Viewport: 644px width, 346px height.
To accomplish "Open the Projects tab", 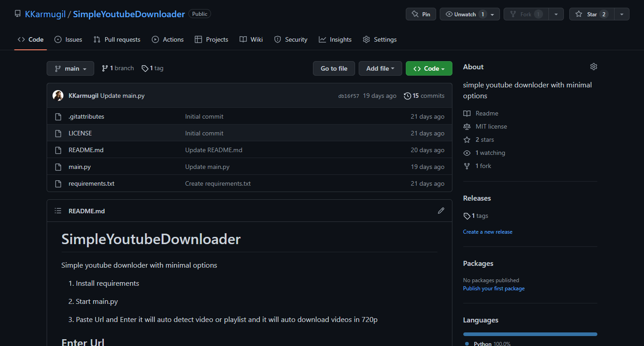I will [211, 39].
